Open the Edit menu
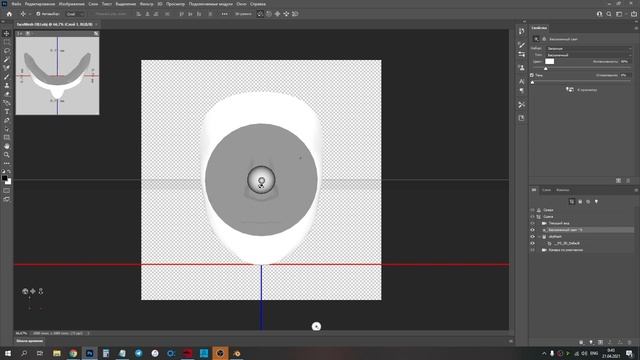640x360 pixels. click(40, 4)
